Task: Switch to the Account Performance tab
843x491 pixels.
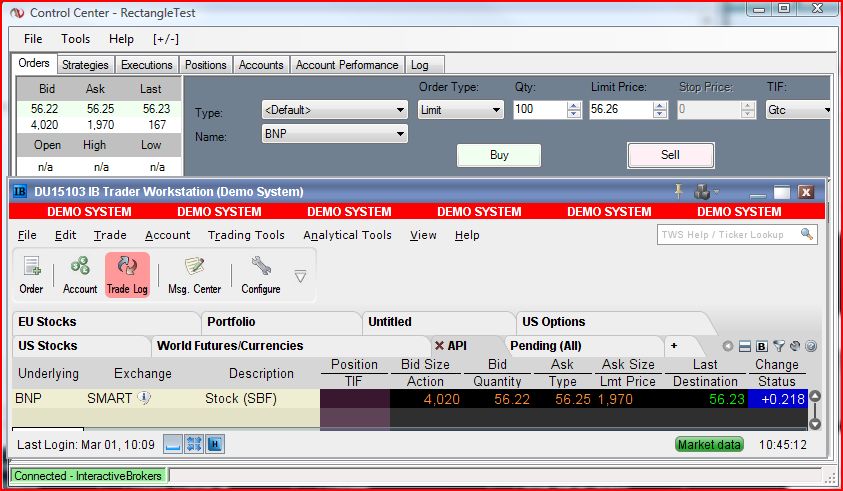Action: click(347, 65)
